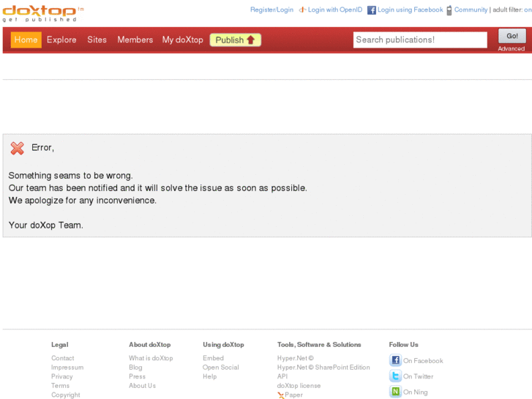The image size is (532, 399).
Task: Click the Go! search button
Action: point(512,36)
